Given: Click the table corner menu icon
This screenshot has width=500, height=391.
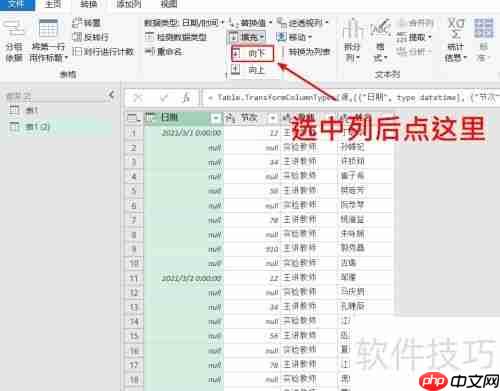Looking at the screenshot, I should [134, 118].
